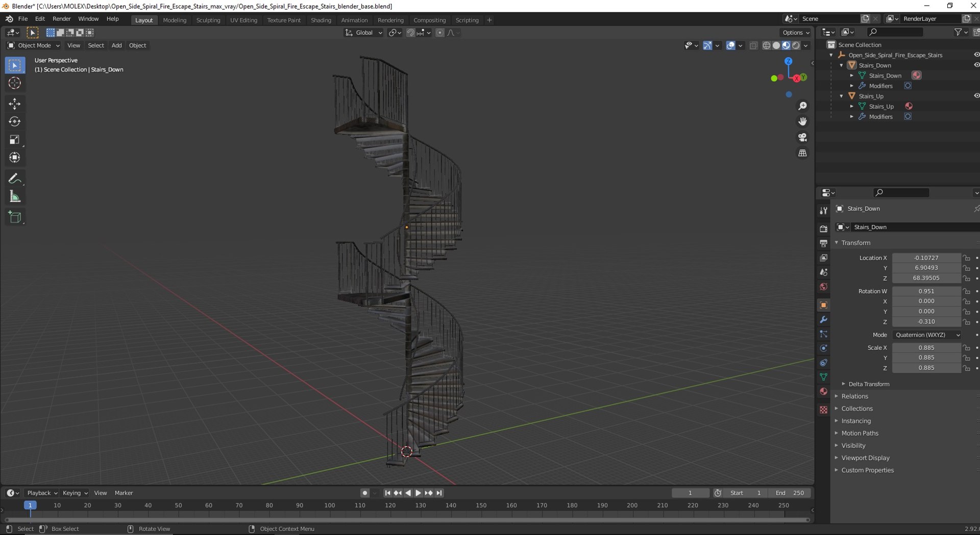Toggle lock on Scale Z

tap(966, 368)
